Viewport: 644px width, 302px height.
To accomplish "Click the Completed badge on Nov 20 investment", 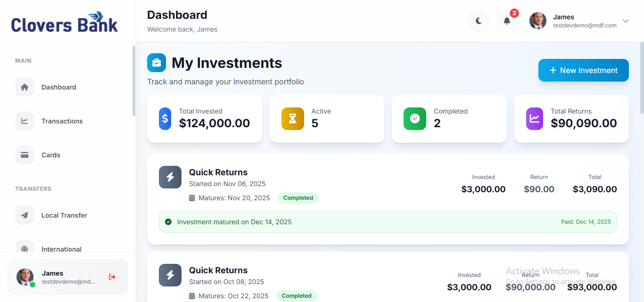I will pyautogui.click(x=298, y=198).
